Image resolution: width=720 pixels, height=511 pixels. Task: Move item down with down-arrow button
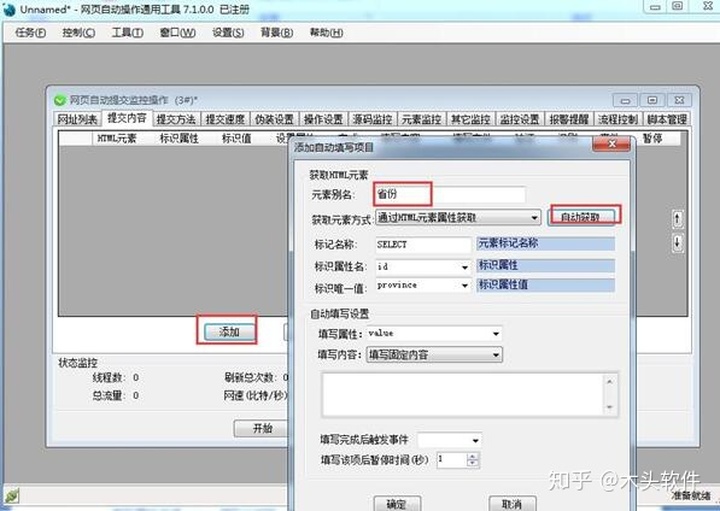coord(677,242)
